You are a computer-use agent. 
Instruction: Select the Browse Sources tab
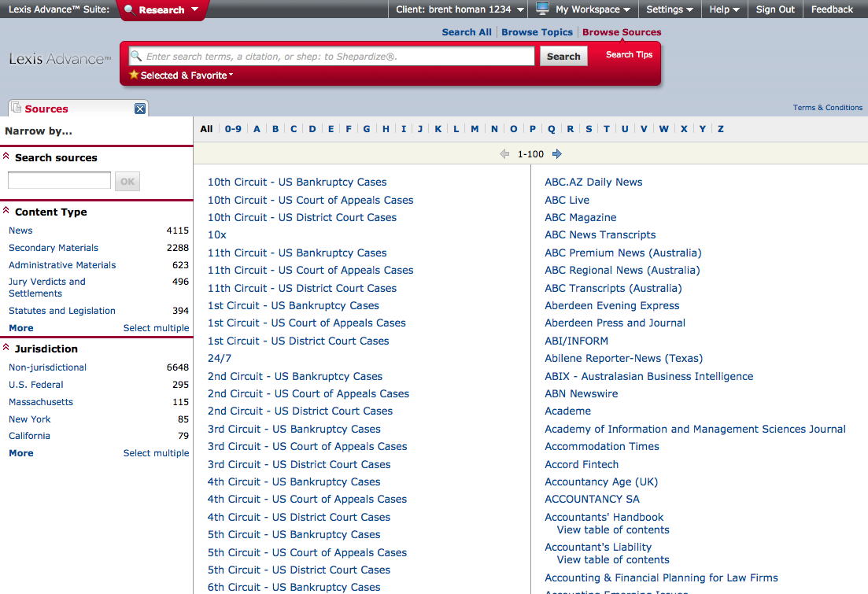(x=622, y=32)
